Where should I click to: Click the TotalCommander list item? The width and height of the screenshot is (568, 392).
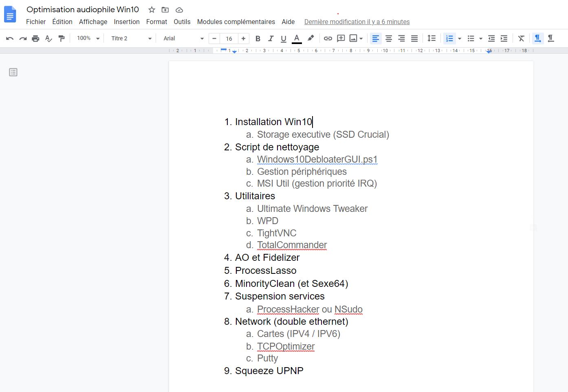point(292,245)
